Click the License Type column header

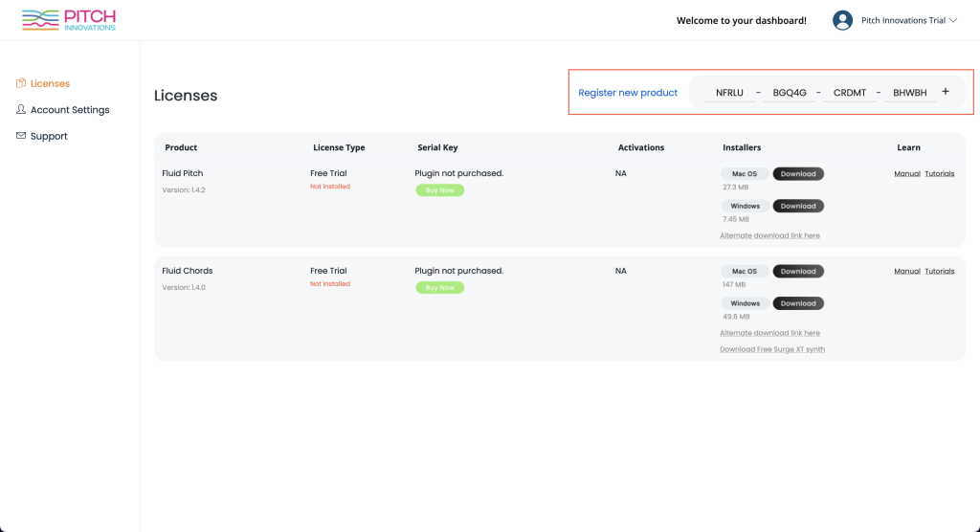(x=339, y=147)
